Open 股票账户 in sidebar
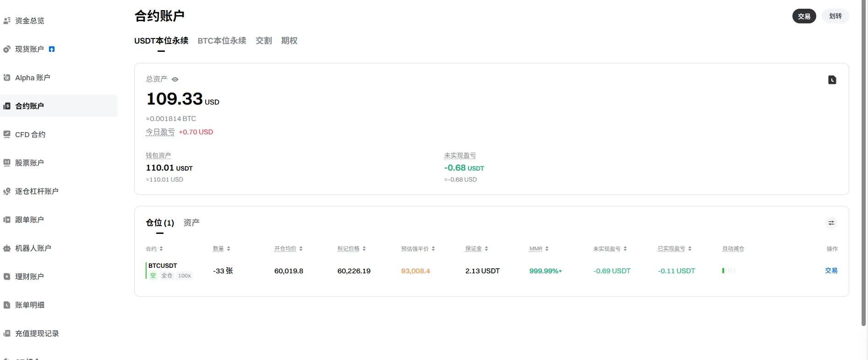868x360 pixels. tap(29, 163)
